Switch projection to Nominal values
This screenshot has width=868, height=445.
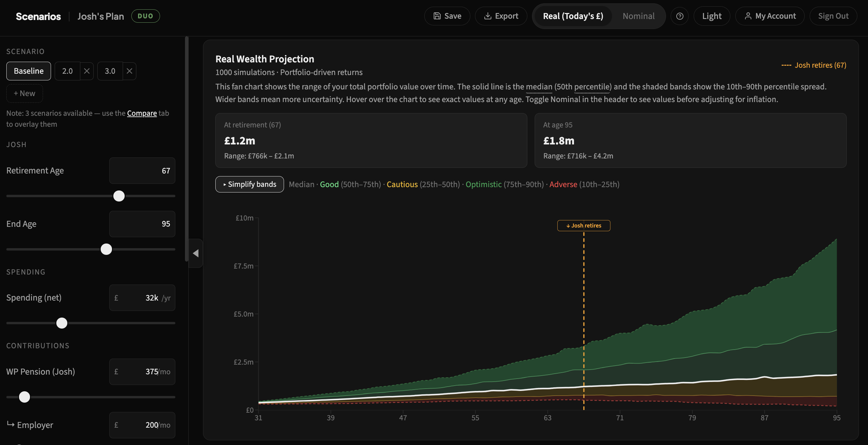point(639,16)
